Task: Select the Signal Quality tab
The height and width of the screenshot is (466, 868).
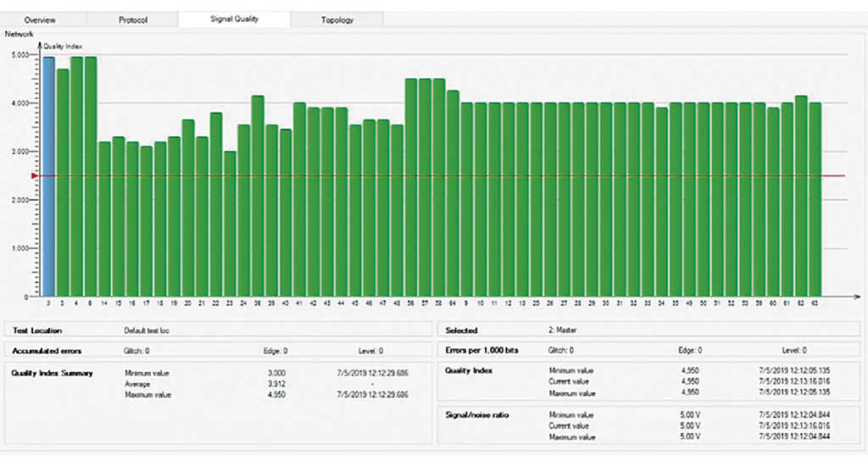Action: (234, 19)
